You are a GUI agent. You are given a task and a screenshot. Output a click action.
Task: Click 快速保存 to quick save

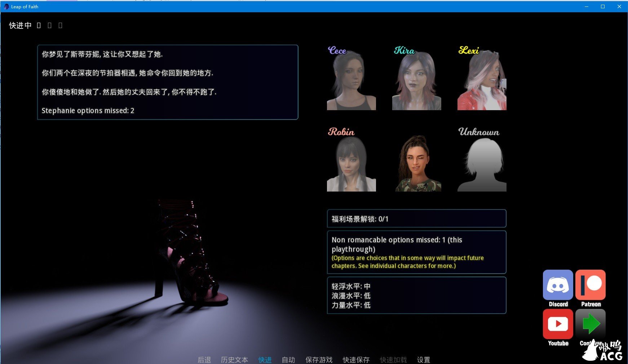point(355,359)
